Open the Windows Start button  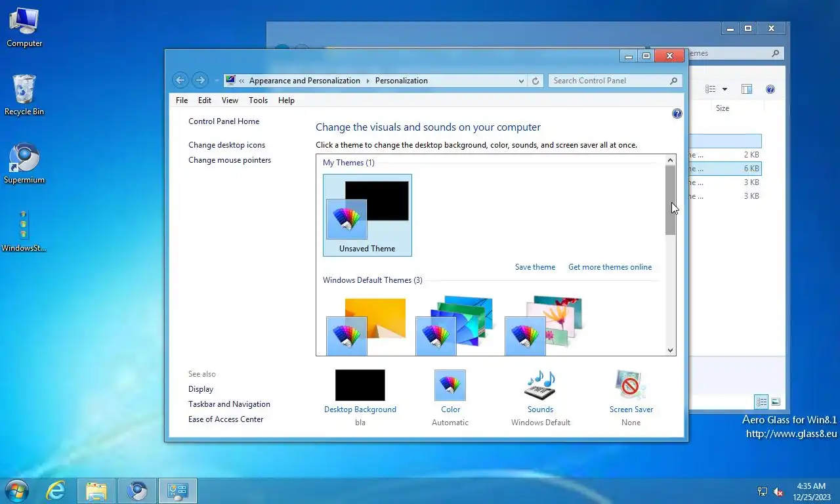[16, 491]
